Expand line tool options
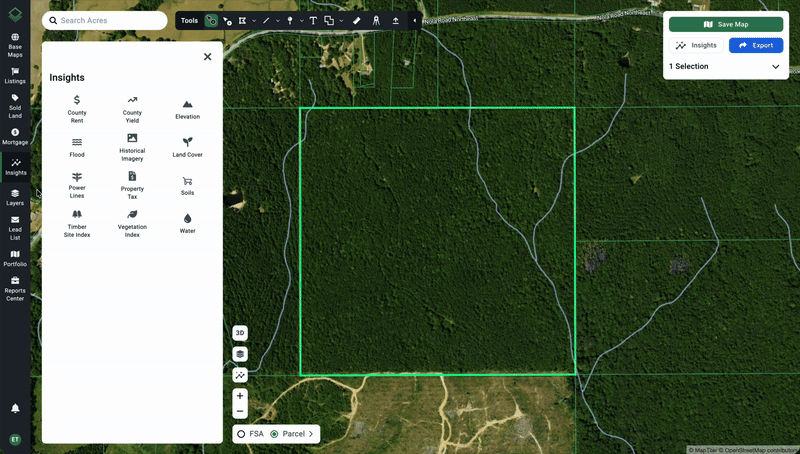The image size is (800, 454). point(278,21)
